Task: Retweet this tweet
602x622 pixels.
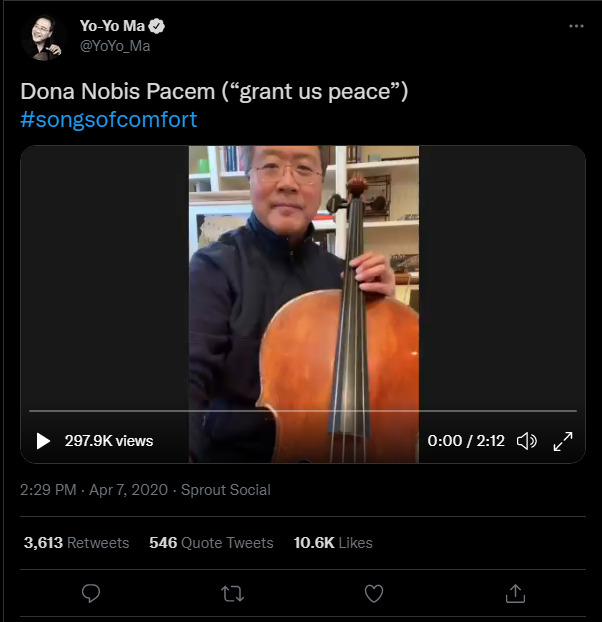Action: pos(232,593)
